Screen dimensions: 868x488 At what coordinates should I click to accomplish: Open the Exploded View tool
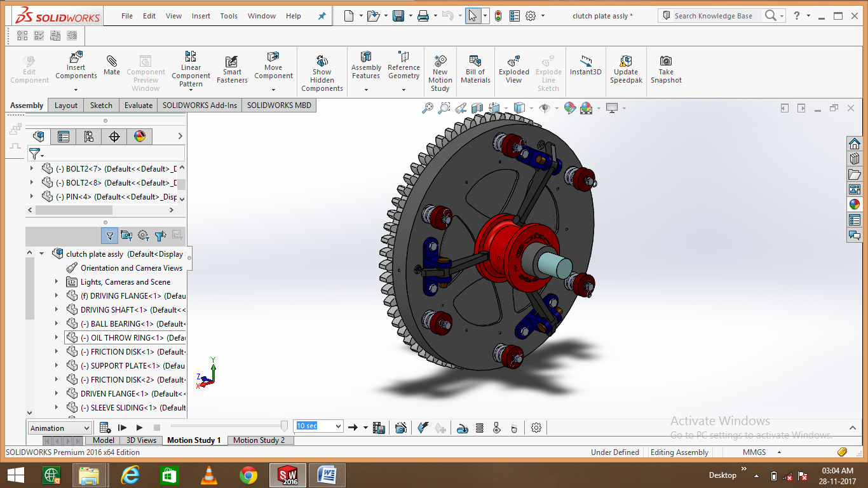tap(513, 67)
